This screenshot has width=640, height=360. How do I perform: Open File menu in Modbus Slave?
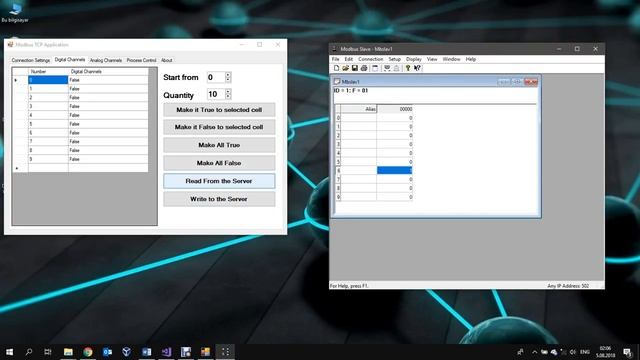pos(336,59)
